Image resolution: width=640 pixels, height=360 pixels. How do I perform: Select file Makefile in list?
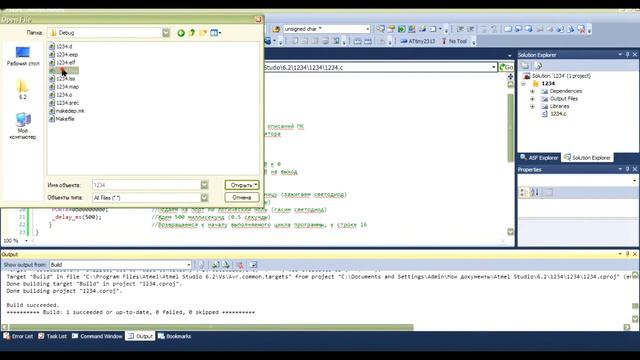coord(62,119)
